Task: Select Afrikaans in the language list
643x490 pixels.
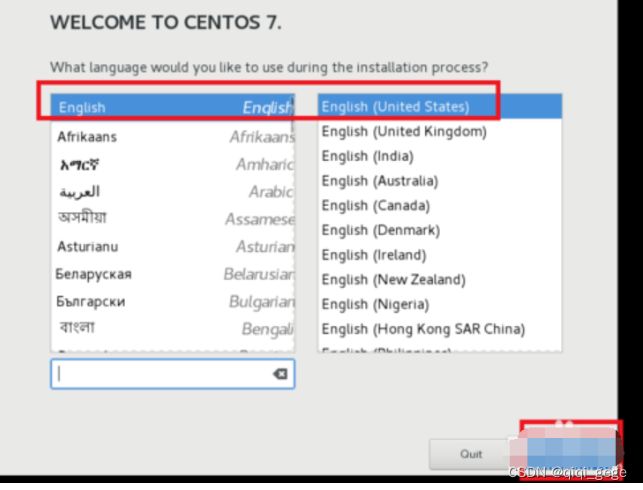Action: pos(173,137)
